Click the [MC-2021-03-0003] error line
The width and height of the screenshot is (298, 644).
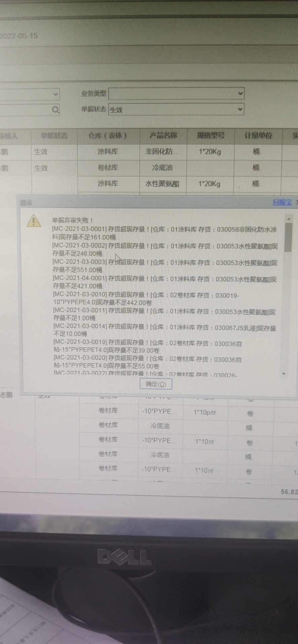165,266
